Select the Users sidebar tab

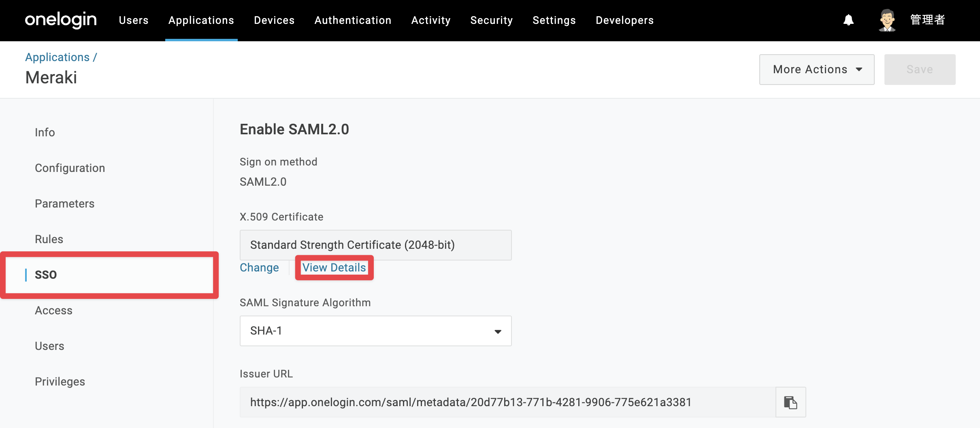(49, 346)
